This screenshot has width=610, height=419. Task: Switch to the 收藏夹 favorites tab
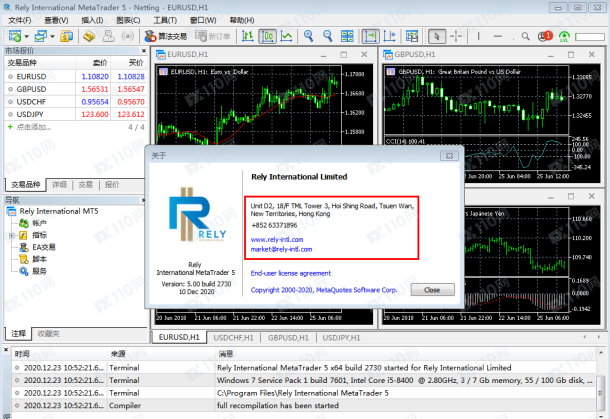(x=48, y=333)
